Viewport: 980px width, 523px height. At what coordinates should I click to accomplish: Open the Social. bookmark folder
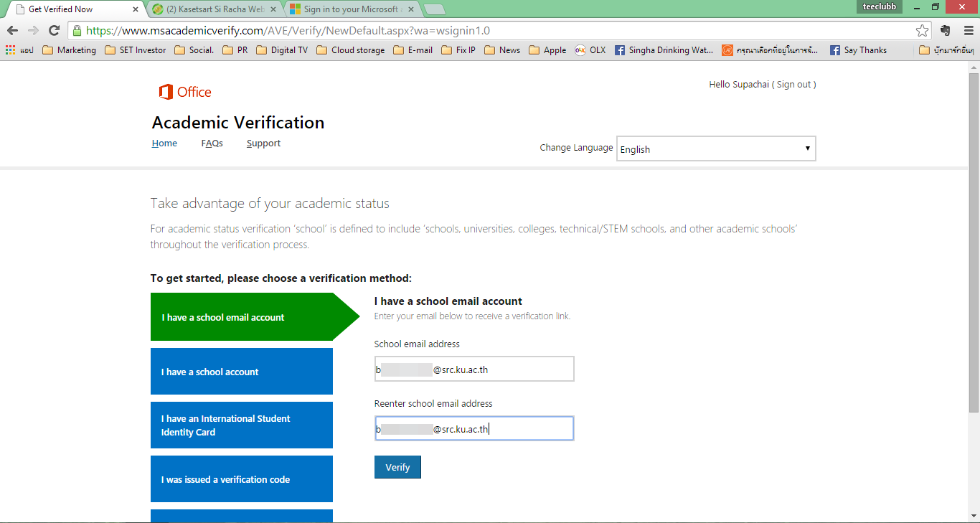click(x=194, y=50)
